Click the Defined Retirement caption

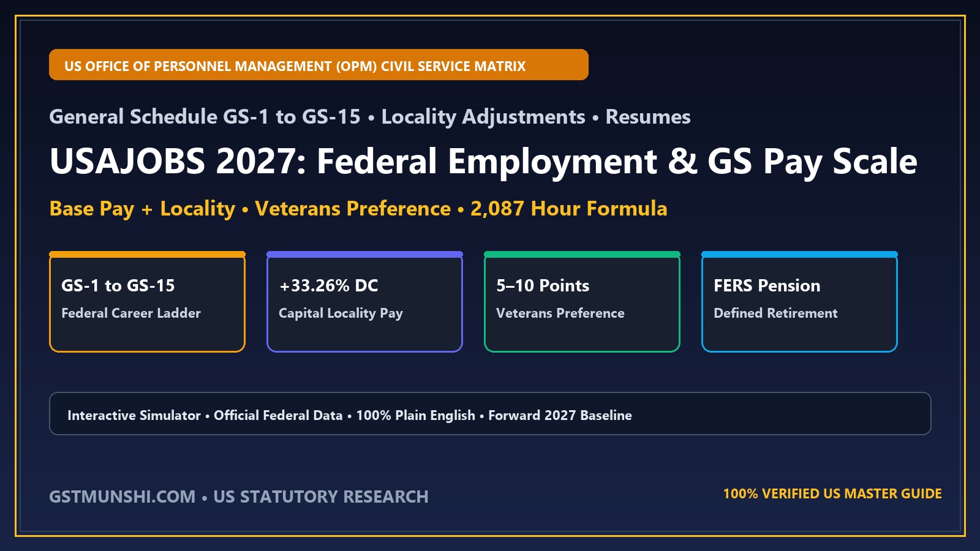pos(775,313)
